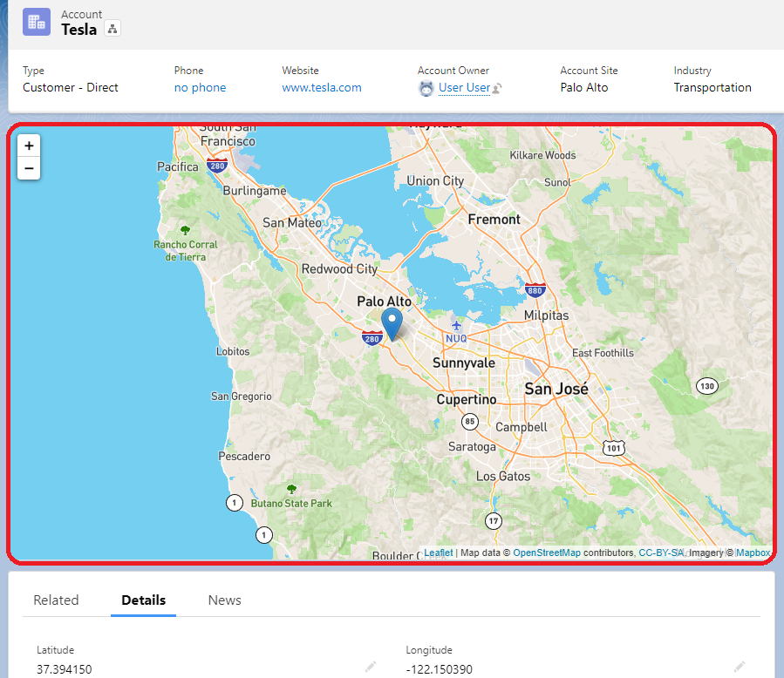Click the East Foothills map label

(x=603, y=353)
